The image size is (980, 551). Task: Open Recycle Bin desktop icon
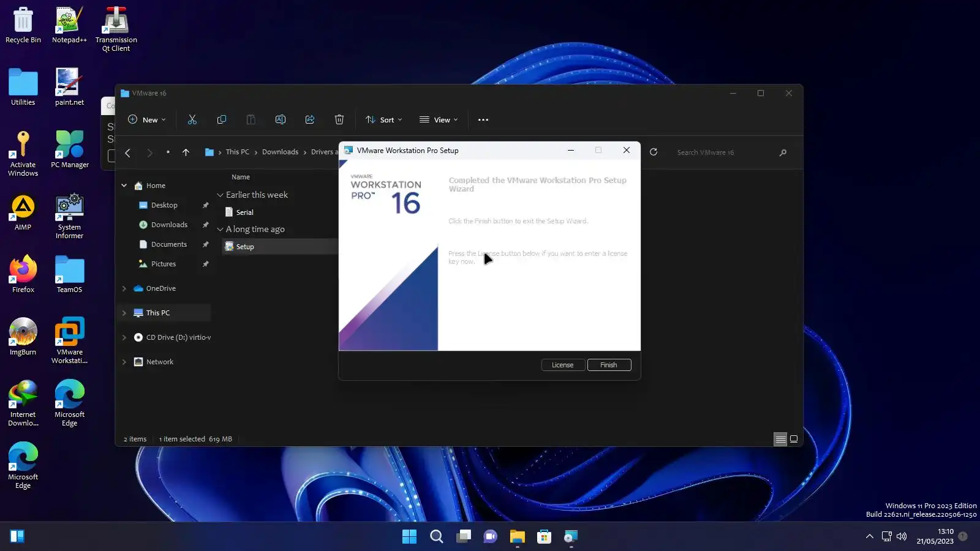[x=23, y=26]
